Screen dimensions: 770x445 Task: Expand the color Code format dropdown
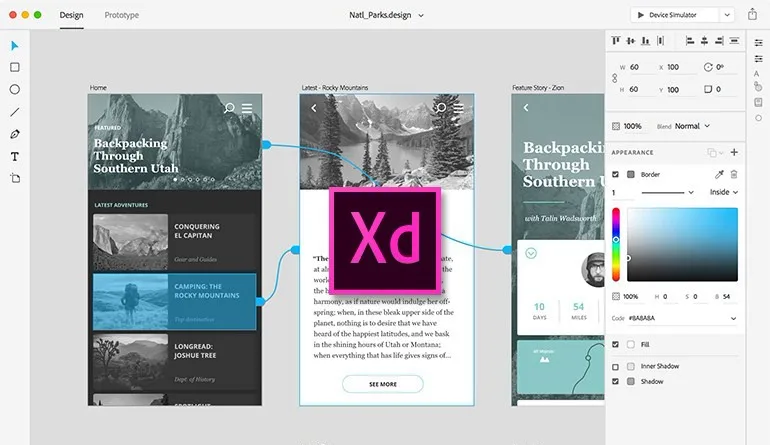point(733,318)
